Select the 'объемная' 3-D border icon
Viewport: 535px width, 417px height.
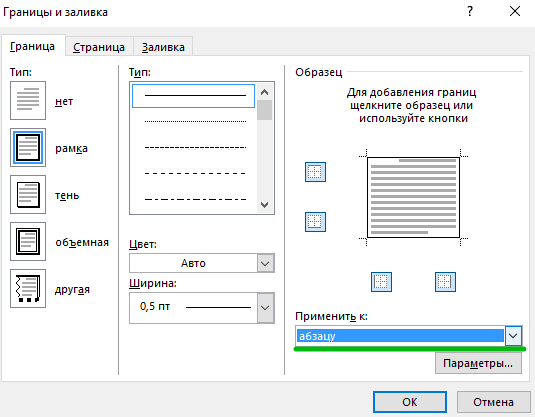[28, 242]
